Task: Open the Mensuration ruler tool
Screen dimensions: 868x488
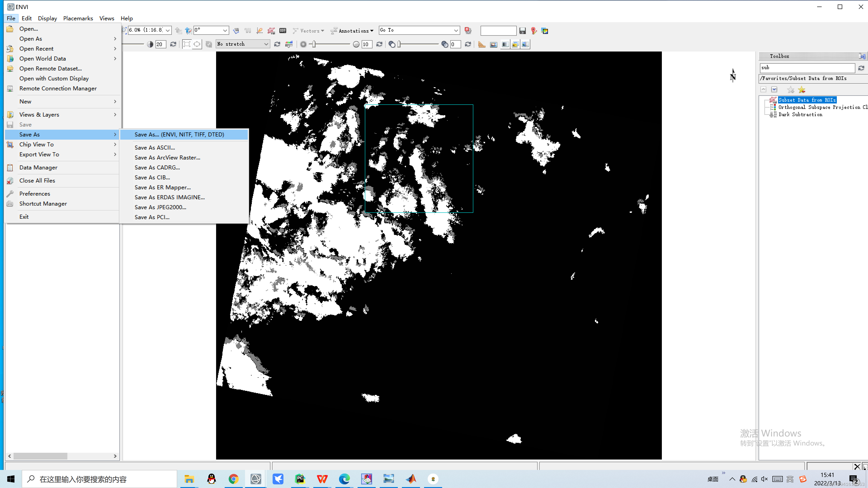Action: (x=482, y=44)
